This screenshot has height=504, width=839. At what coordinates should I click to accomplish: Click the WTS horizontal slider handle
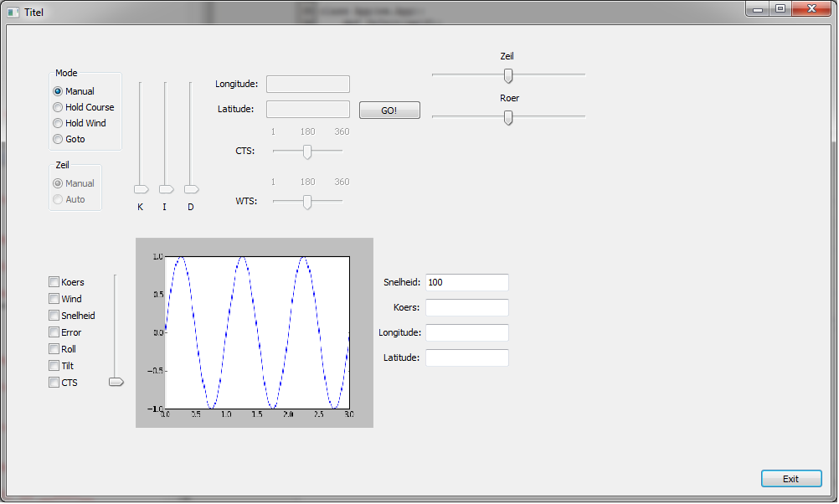click(307, 202)
